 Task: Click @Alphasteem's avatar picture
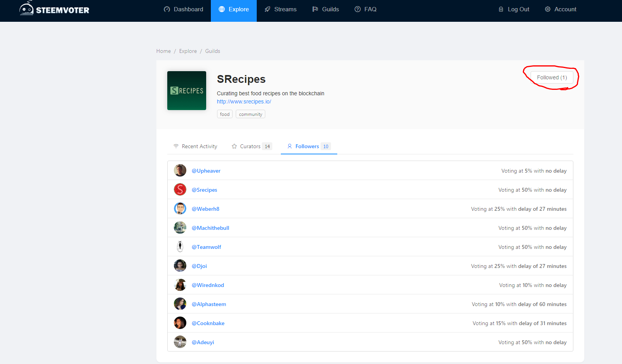pyautogui.click(x=180, y=304)
